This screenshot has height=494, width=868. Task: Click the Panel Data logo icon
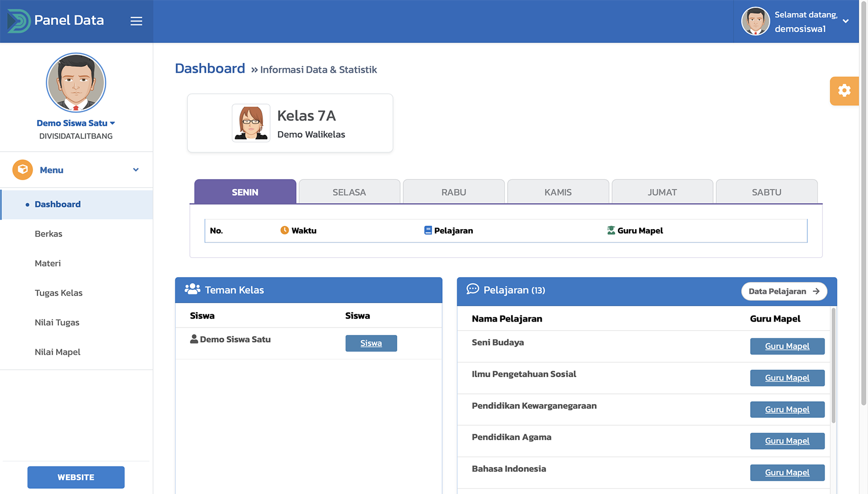[18, 21]
